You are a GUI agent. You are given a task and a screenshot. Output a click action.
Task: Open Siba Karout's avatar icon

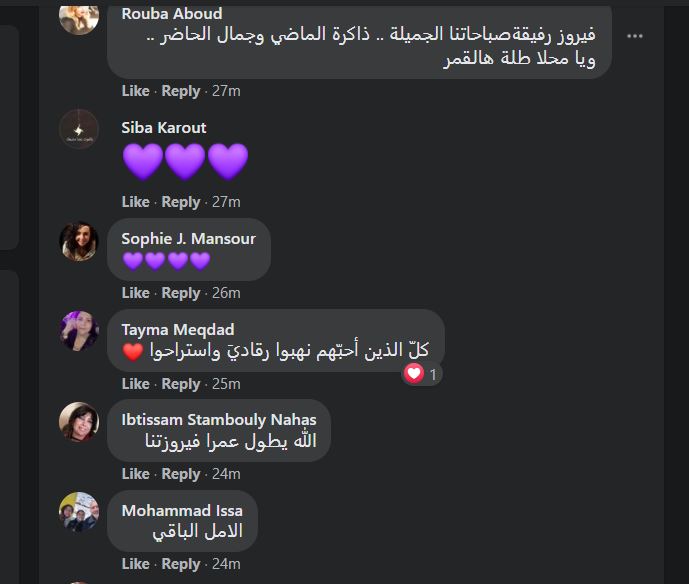coord(79,129)
